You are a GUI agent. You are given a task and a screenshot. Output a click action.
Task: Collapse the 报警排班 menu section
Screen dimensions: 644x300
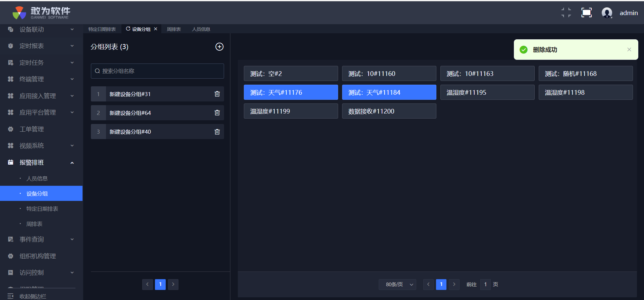41,163
